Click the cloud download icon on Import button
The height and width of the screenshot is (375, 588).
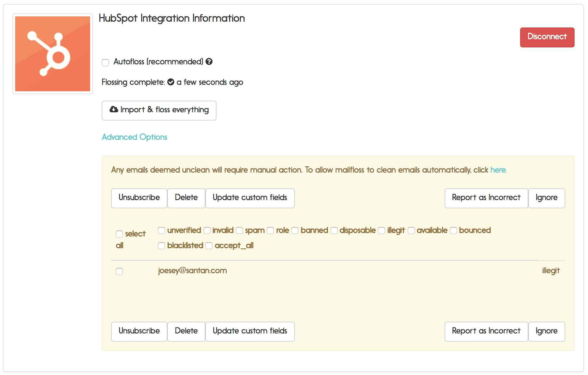[114, 109]
